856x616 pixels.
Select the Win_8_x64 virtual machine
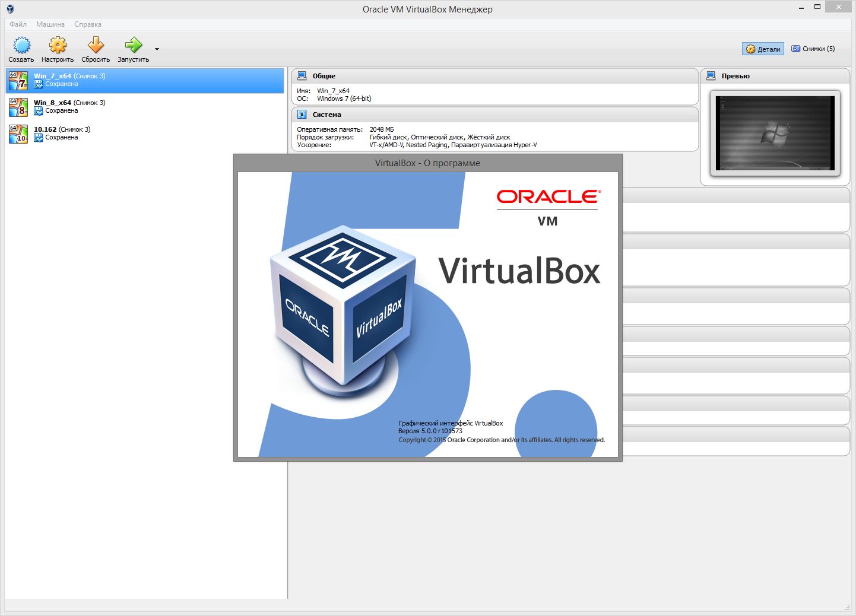[x=145, y=107]
